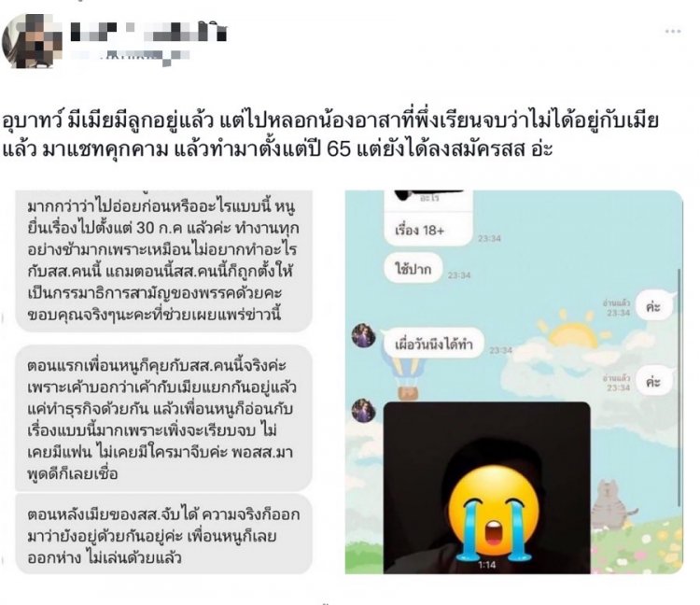Viewport: 700px width, 605px height.
Task: Open the blurred profile avatar of the poster
Action: point(33,41)
